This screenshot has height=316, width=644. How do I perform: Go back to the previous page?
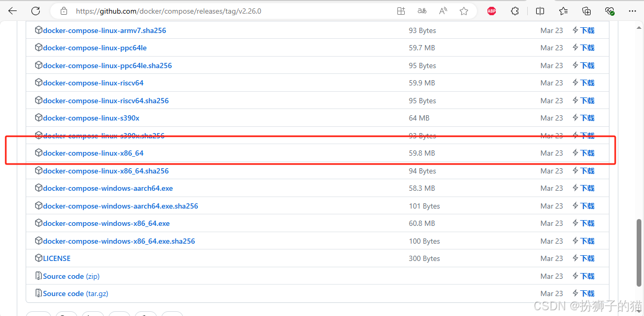pos(13,10)
